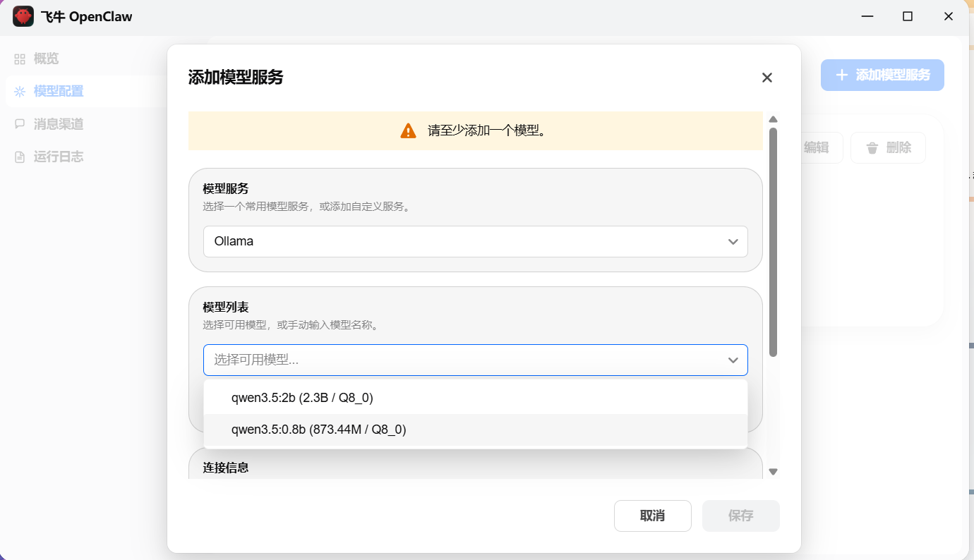Viewport: 974px width, 560px height.
Task: Click the 保存 button
Action: pos(740,516)
